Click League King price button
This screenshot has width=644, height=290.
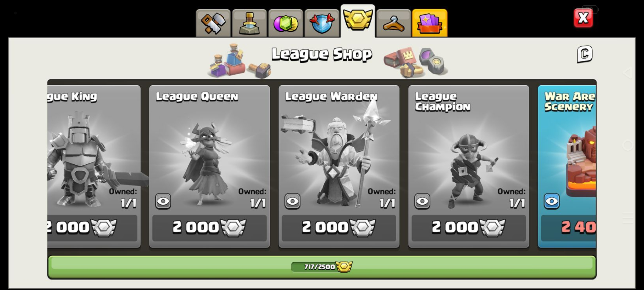[x=92, y=228]
